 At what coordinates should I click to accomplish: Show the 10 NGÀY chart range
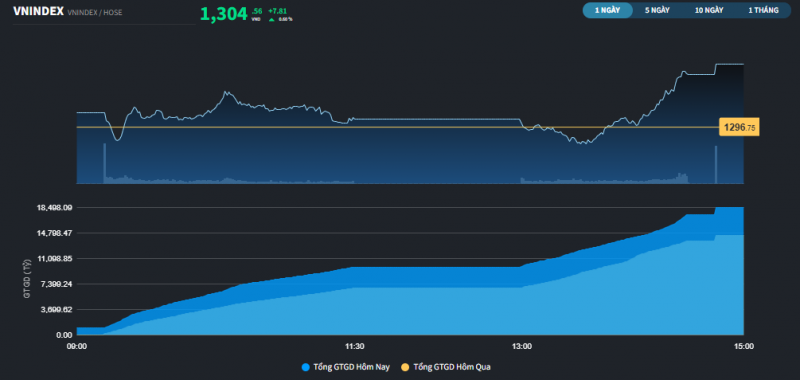coord(709,10)
